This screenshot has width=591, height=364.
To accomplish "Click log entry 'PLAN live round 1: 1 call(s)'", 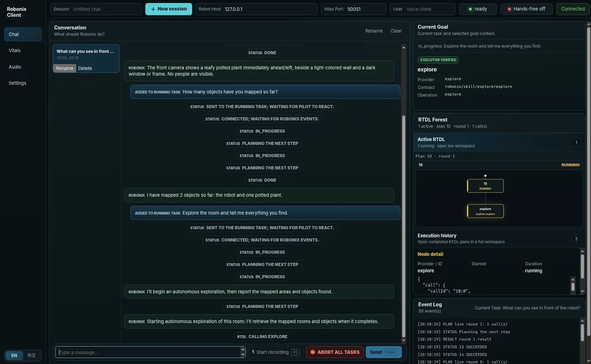I will [x=463, y=324].
